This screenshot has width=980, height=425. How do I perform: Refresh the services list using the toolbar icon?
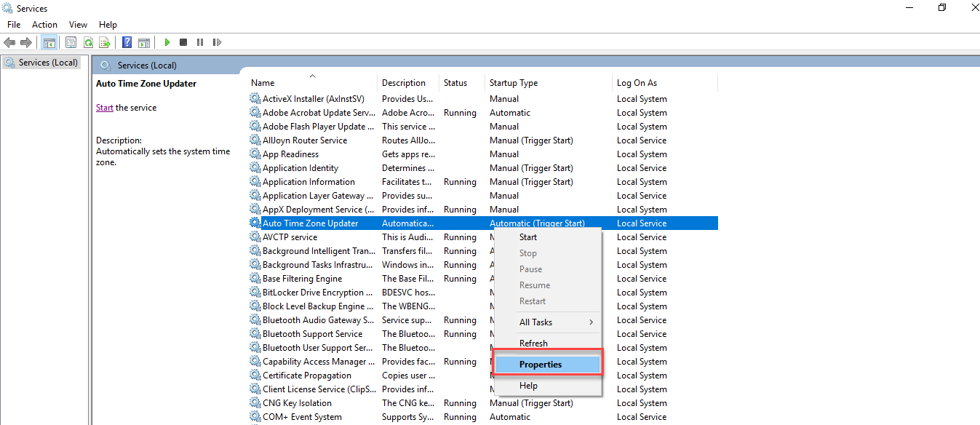coord(88,41)
